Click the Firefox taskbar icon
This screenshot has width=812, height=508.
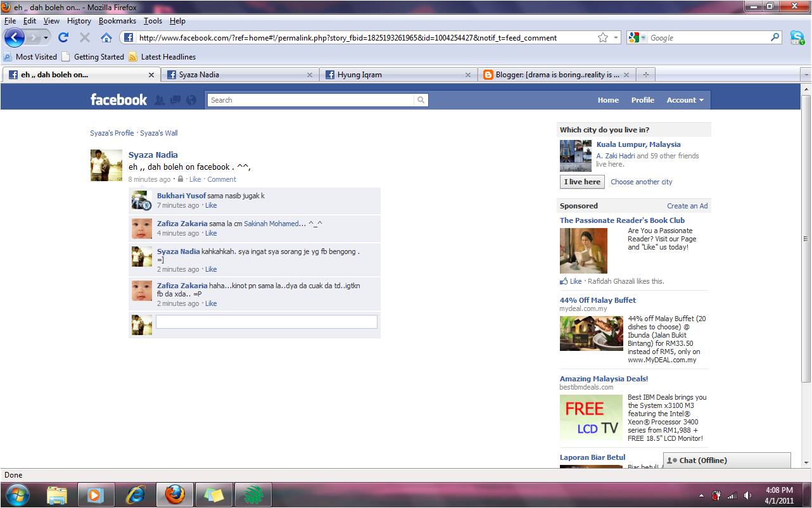click(174, 495)
